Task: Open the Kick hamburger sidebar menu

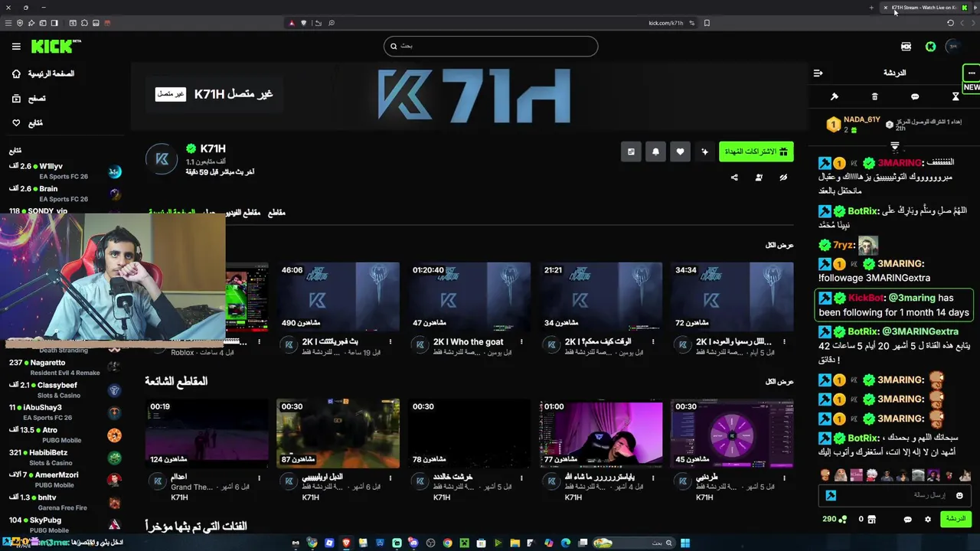Action: 16,47
